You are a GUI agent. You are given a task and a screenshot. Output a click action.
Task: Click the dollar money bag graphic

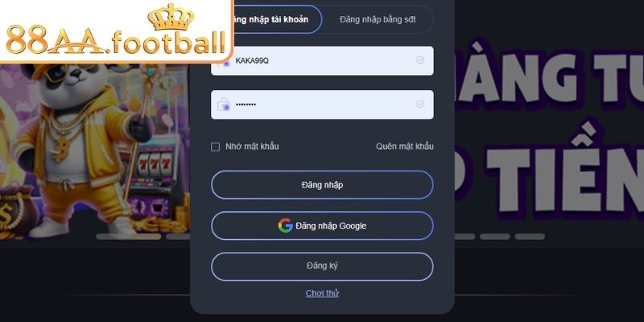(16, 212)
